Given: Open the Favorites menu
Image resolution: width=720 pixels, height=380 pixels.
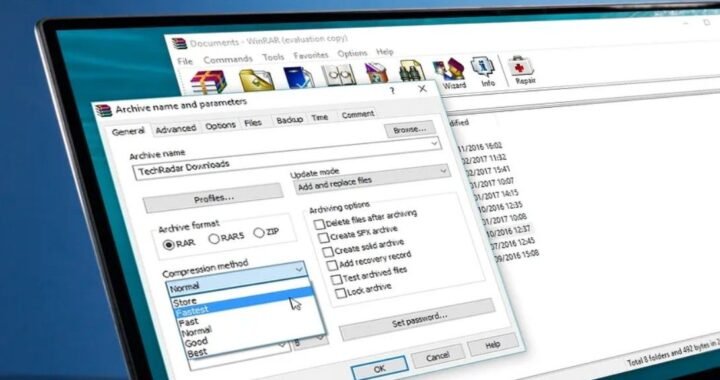Looking at the screenshot, I should (x=311, y=55).
